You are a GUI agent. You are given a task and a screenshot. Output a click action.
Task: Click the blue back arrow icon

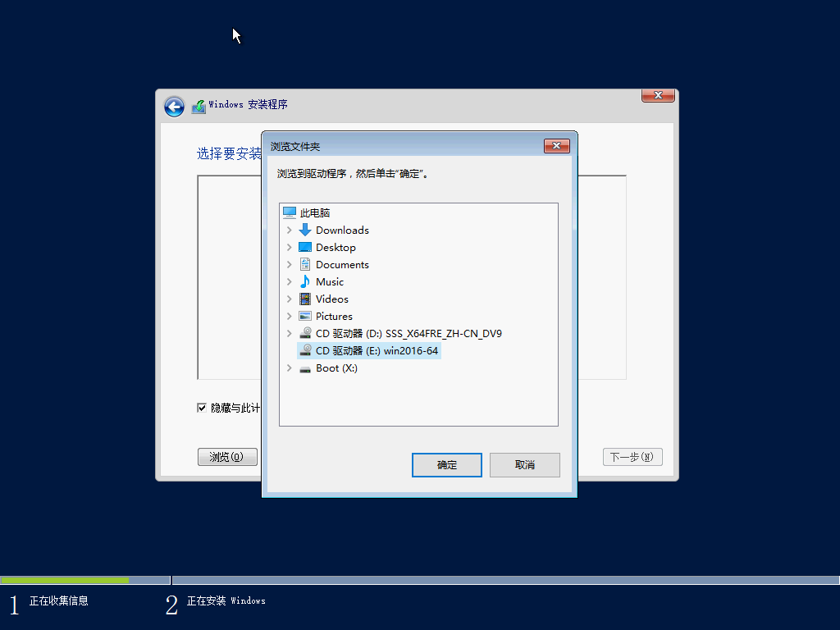[x=174, y=107]
